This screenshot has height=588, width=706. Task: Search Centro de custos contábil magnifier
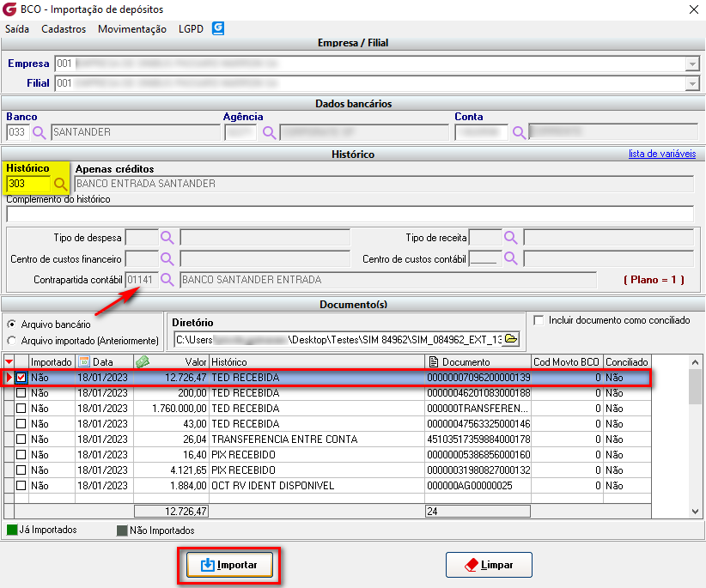pyautogui.click(x=510, y=258)
